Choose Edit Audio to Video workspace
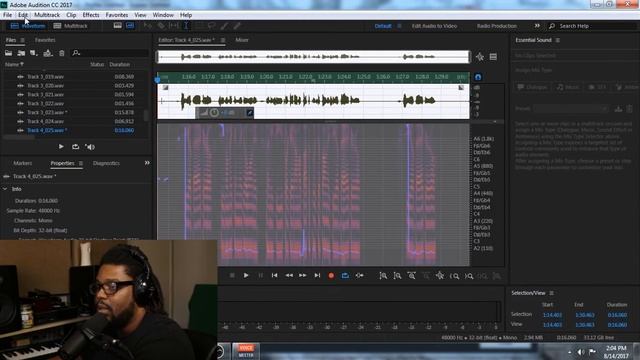Image resolution: width=640 pixels, height=360 pixels. coord(434,26)
